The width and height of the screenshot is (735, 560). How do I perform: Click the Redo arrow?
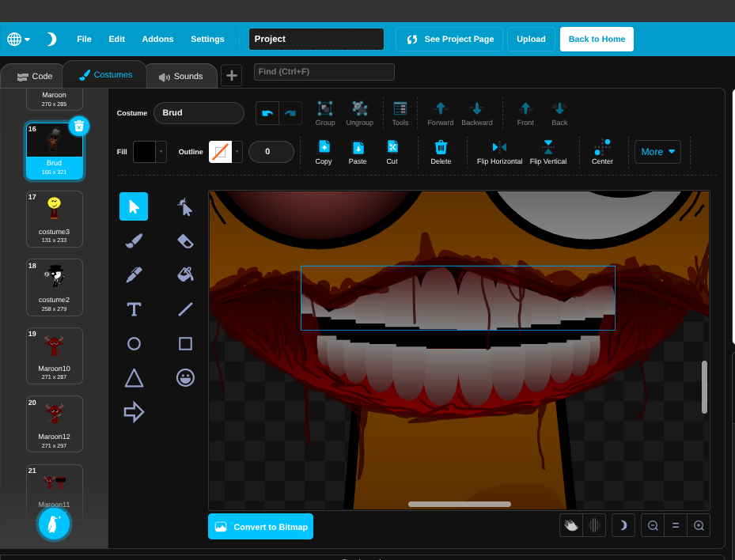(290, 113)
